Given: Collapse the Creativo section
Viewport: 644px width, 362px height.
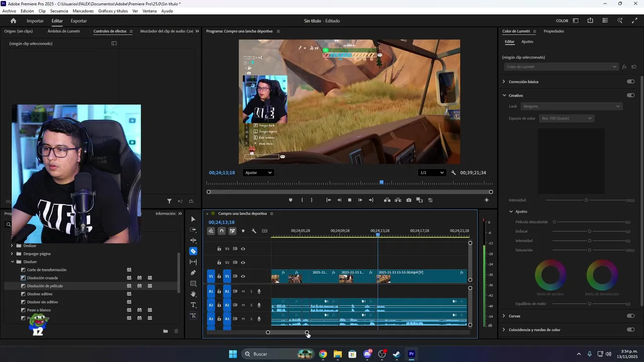Looking at the screenshot, I should pyautogui.click(x=504, y=96).
